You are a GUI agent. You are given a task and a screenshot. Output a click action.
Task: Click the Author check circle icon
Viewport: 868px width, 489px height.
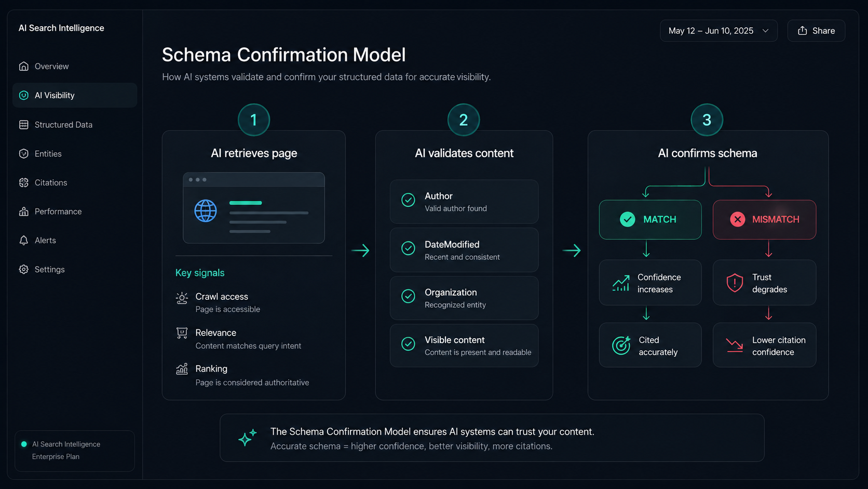tap(409, 200)
